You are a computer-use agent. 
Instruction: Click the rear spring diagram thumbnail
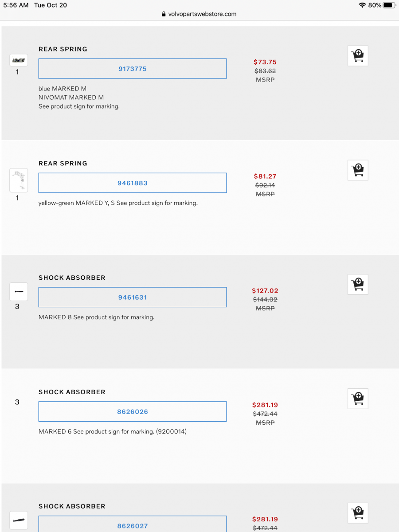tap(18, 180)
